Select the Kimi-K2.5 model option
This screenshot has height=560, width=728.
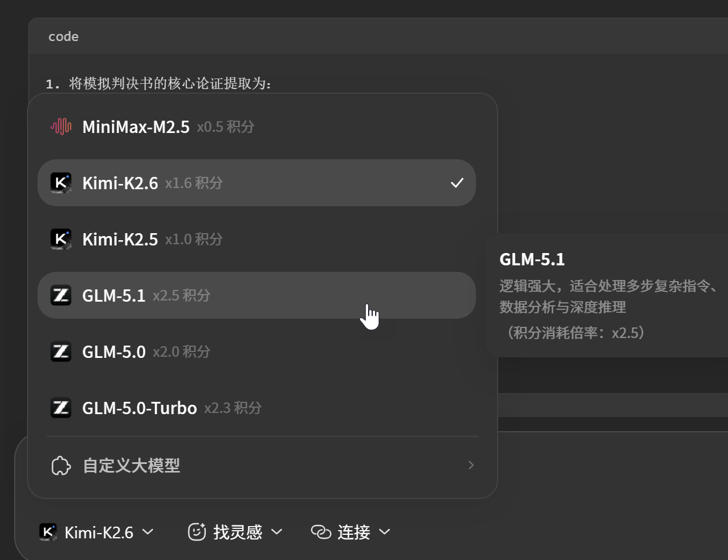[257, 239]
